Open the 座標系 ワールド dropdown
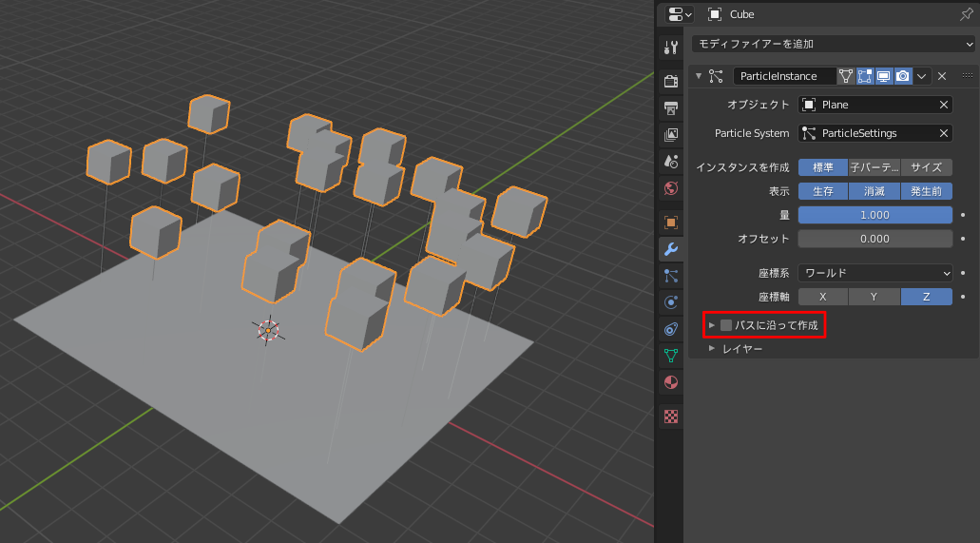 [875, 273]
